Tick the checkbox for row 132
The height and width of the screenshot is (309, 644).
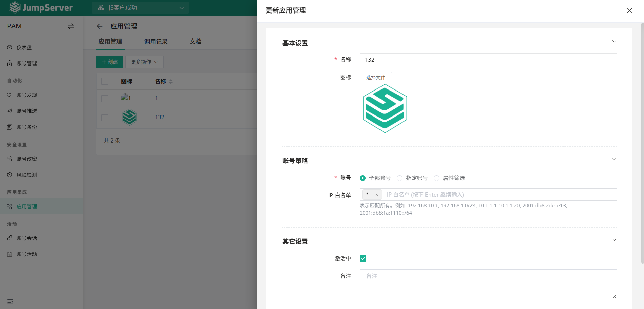105,118
